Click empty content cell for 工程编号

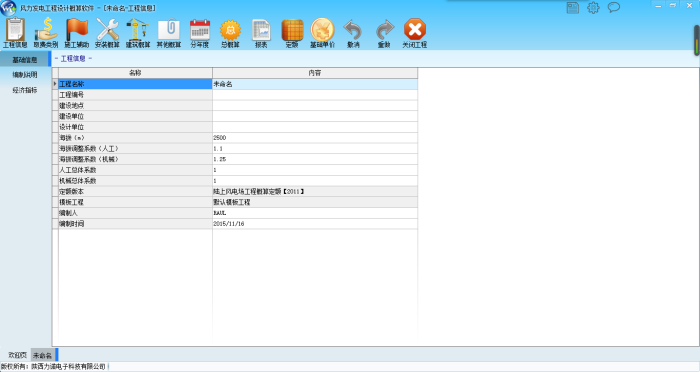point(315,95)
